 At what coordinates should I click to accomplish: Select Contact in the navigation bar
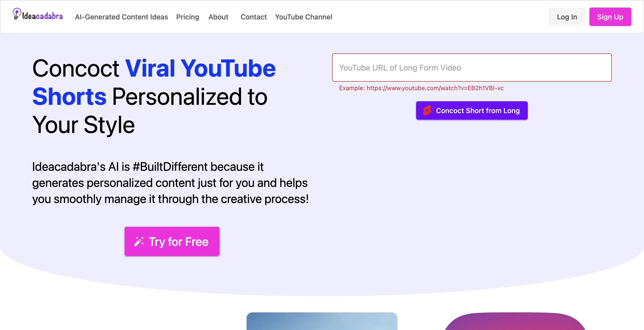[x=254, y=17]
